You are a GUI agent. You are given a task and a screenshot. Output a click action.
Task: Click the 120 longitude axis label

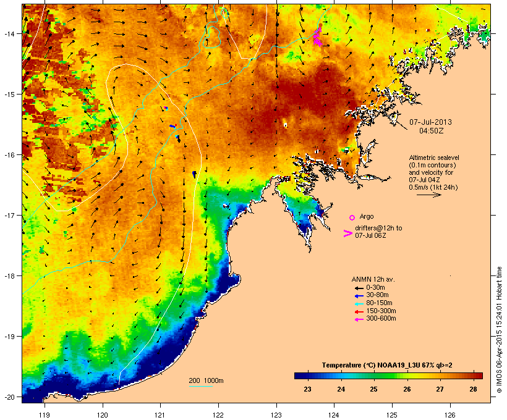103,415
